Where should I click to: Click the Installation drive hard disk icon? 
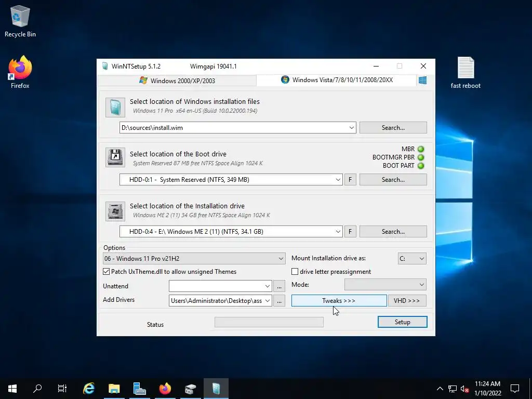(115, 211)
